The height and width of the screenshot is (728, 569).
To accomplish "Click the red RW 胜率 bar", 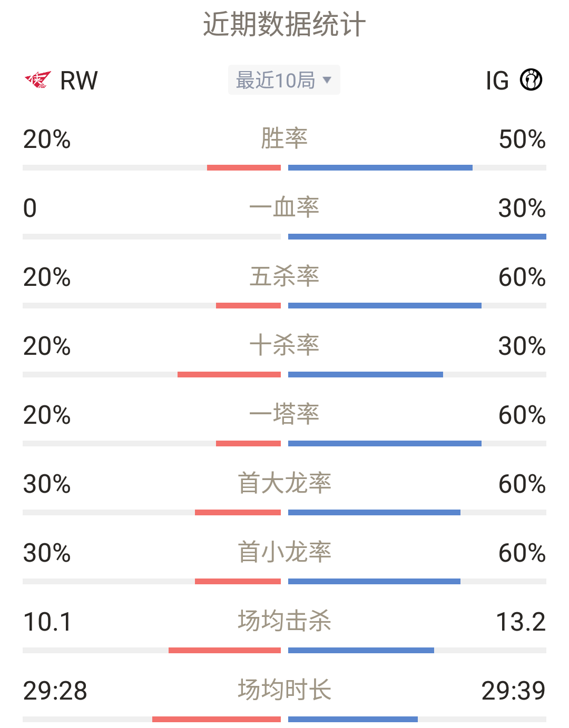I will [244, 168].
